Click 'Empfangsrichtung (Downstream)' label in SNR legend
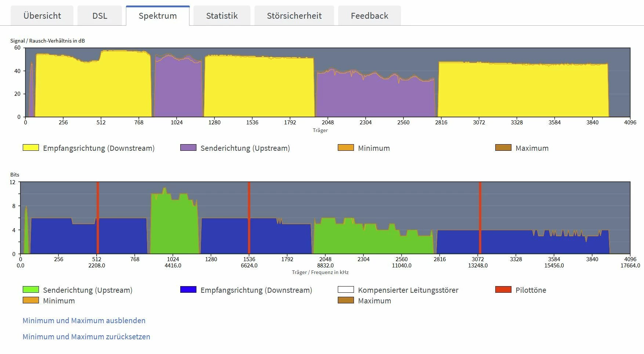Viewport: 644px width, 354px height. coord(99,148)
